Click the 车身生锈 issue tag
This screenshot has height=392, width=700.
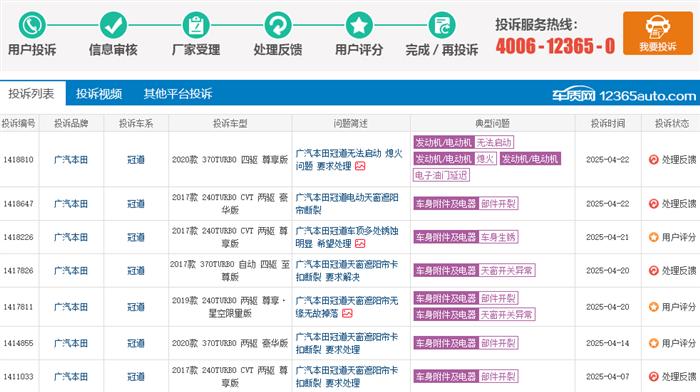498,237
